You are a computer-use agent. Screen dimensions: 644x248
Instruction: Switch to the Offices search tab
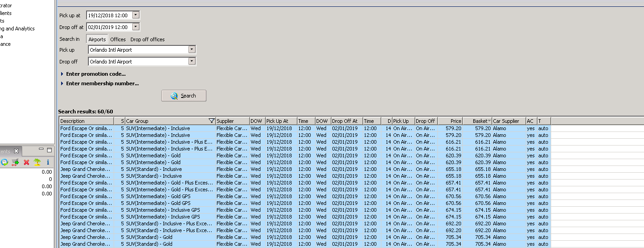[x=118, y=39]
